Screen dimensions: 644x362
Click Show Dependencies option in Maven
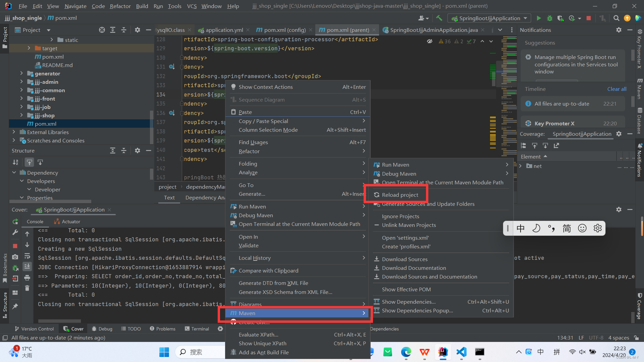click(x=408, y=301)
